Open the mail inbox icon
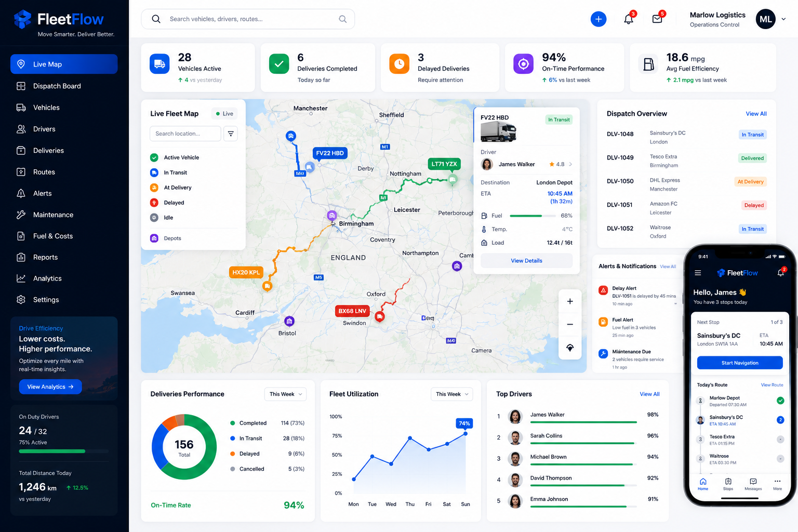This screenshot has width=798, height=532. (657, 19)
